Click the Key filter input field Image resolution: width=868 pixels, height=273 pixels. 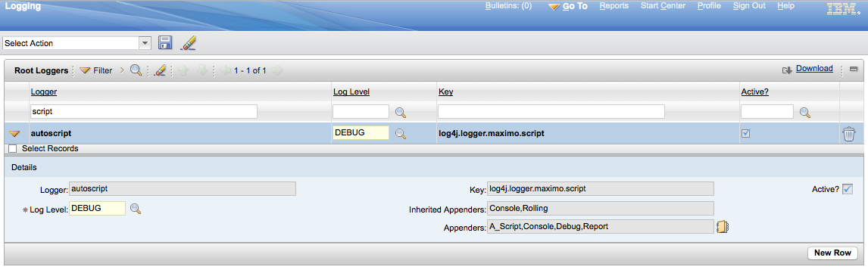coord(551,111)
